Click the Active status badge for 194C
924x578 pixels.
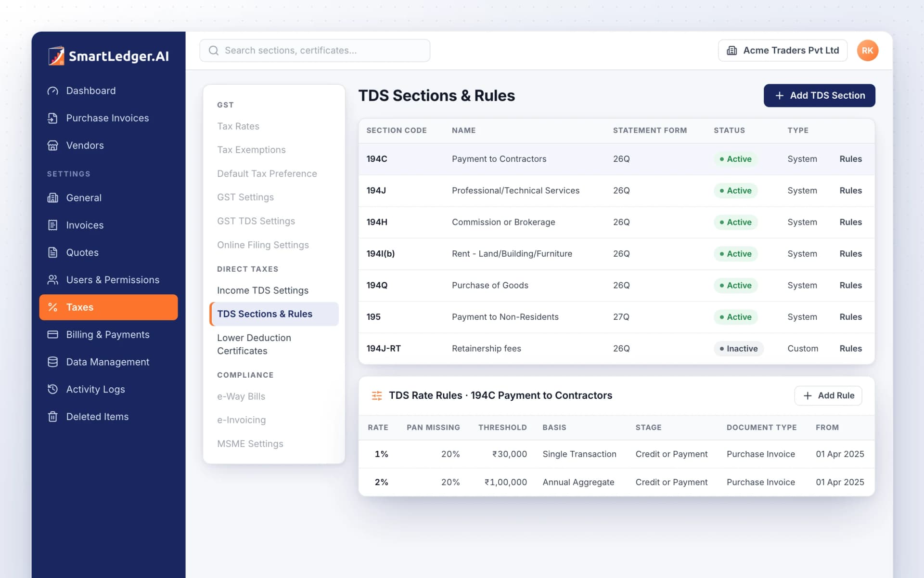coord(736,159)
